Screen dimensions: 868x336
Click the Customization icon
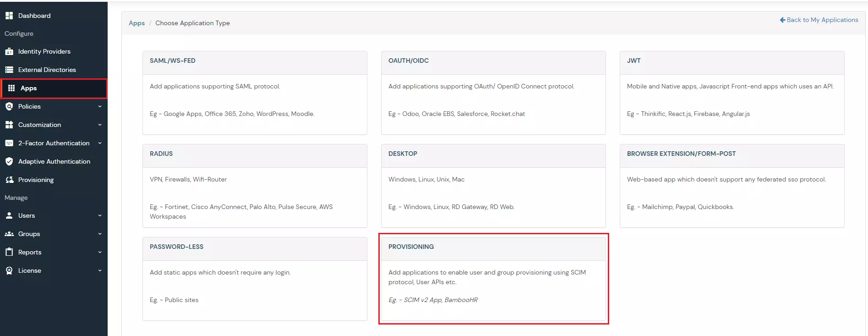pyautogui.click(x=9, y=125)
